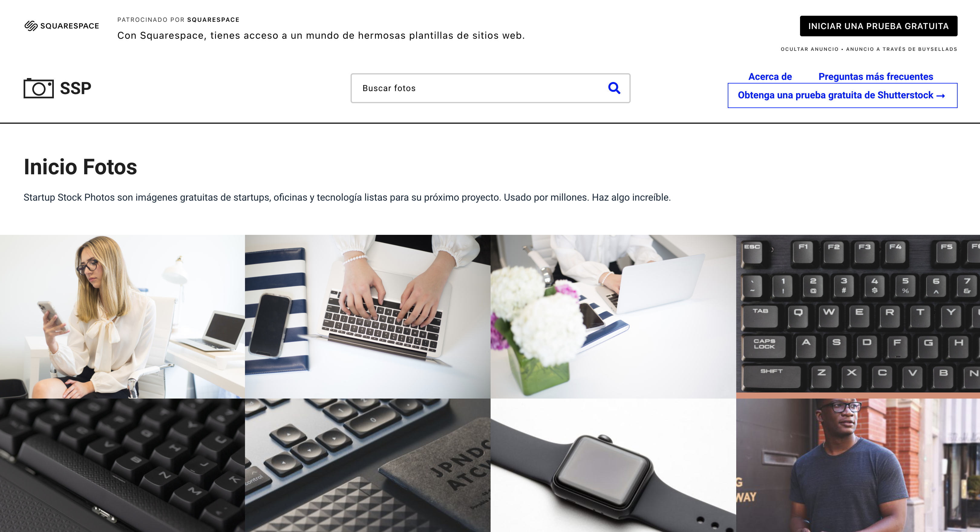
Task: Open the Acerca de page
Action: (770, 77)
